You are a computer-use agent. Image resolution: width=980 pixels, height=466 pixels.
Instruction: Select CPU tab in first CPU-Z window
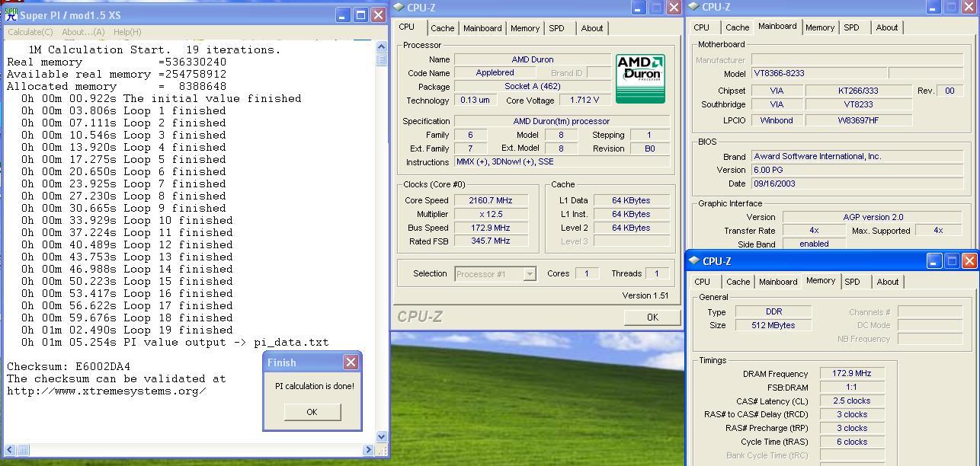[407, 27]
